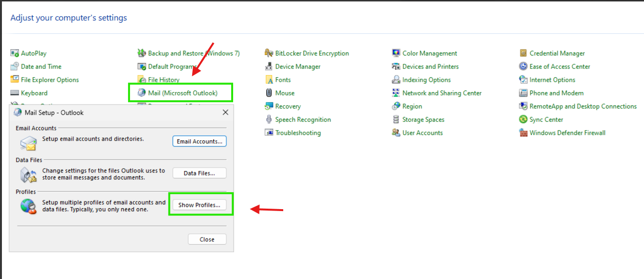This screenshot has width=644, height=279.
Task: Click the User Accounts icon
Action: [396, 133]
